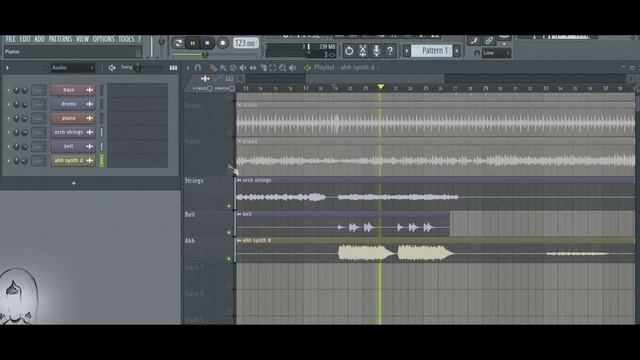The width and height of the screenshot is (640, 360).
Task: Select the playlist paint brush tool
Action: click(x=222, y=68)
